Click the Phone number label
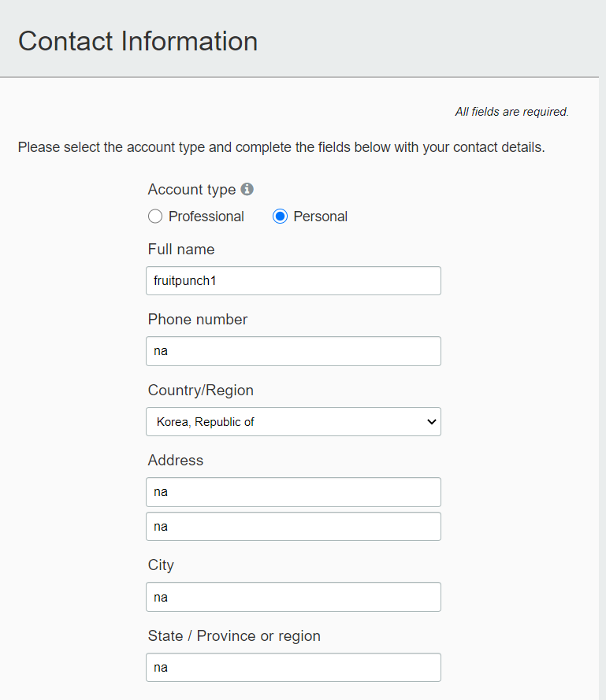 tap(198, 319)
